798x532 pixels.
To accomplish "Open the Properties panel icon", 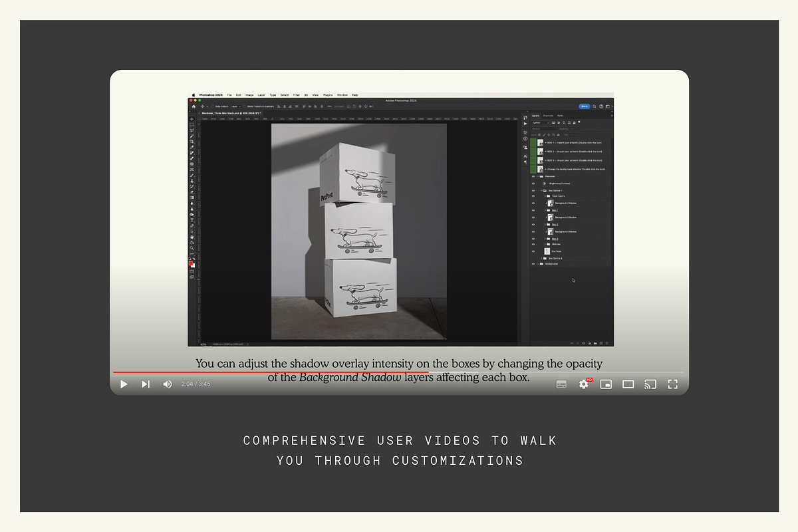I will click(525, 132).
